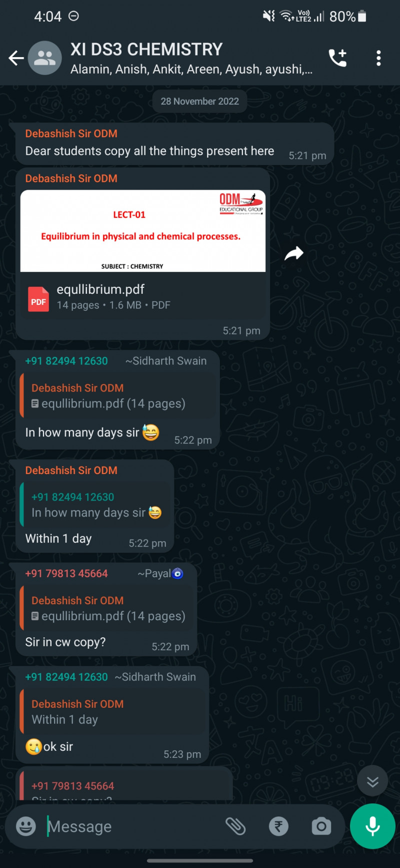The height and width of the screenshot is (868, 400).
Task: Tap the battery status indicator in status bar
Action: click(362, 17)
